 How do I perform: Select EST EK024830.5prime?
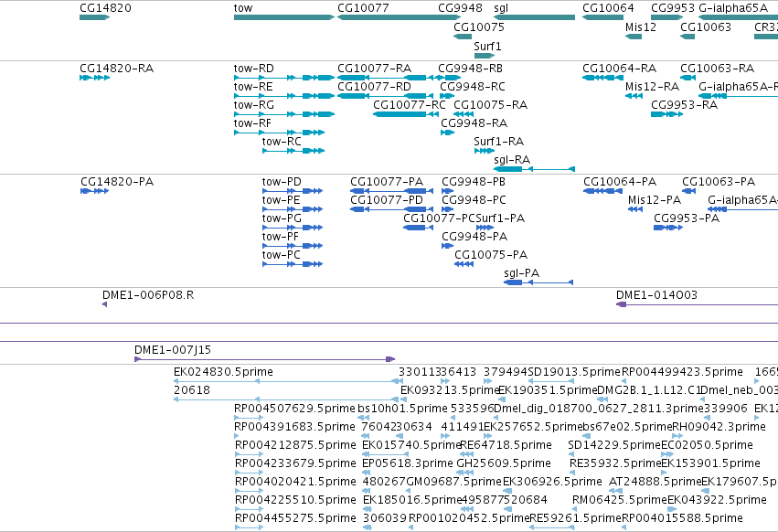pos(288,381)
